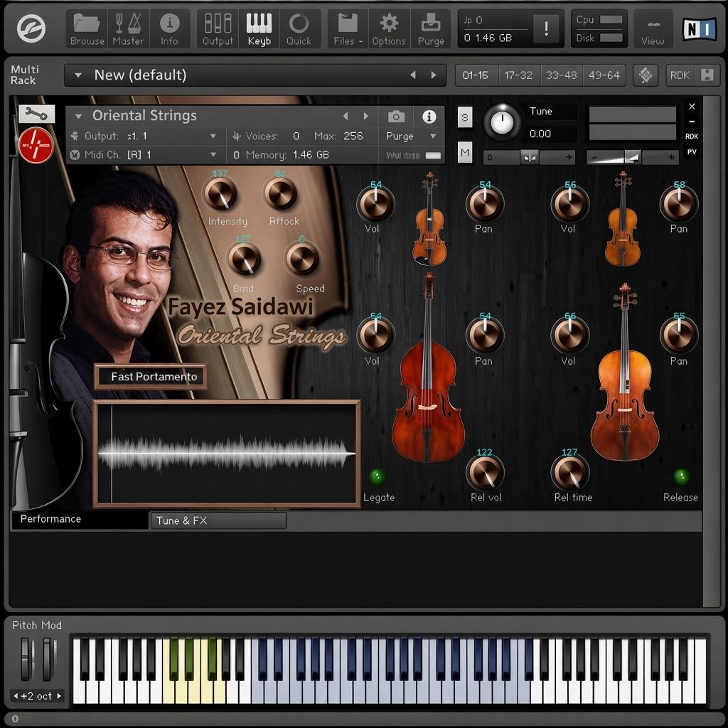Click the aux sends diamond icon

coord(646,75)
